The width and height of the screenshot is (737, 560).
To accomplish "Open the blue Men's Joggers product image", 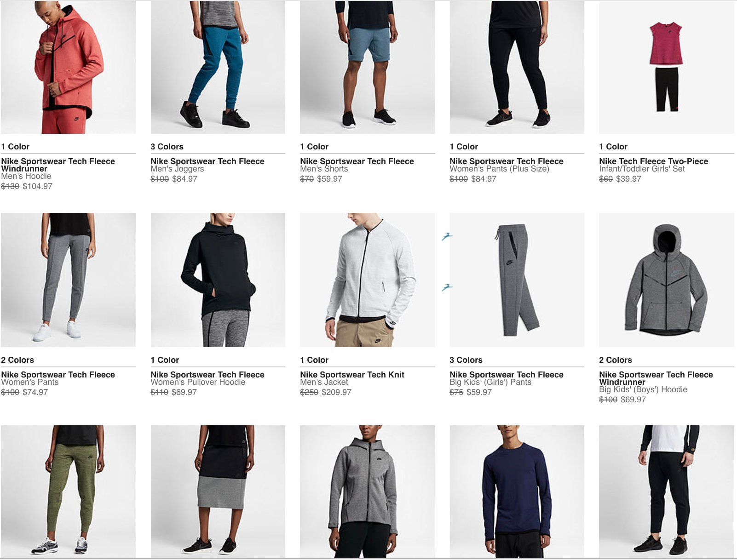I will (x=218, y=67).
